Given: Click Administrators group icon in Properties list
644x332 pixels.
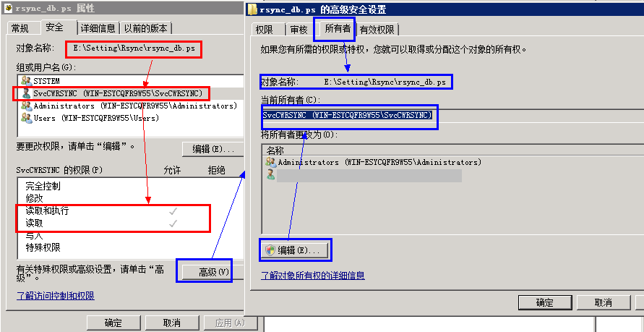Looking at the screenshot, I should pyautogui.click(x=27, y=106).
